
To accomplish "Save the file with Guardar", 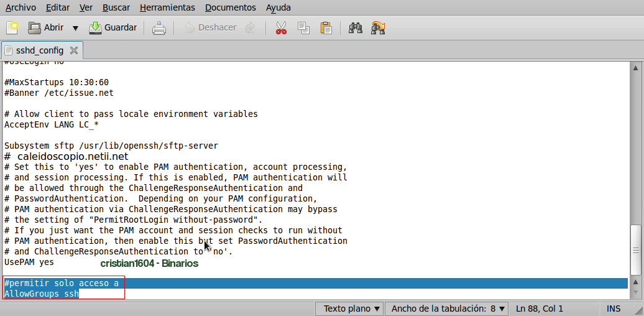I will coord(113,27).
